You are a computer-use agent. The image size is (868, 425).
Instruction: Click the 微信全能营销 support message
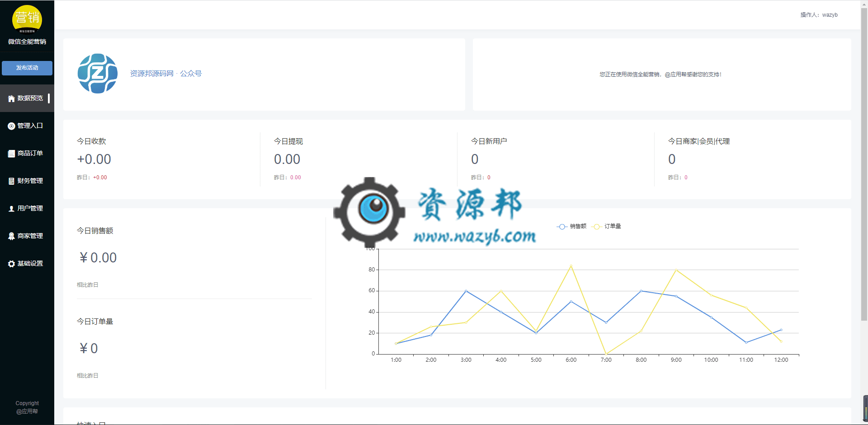(x=660, y=75)
